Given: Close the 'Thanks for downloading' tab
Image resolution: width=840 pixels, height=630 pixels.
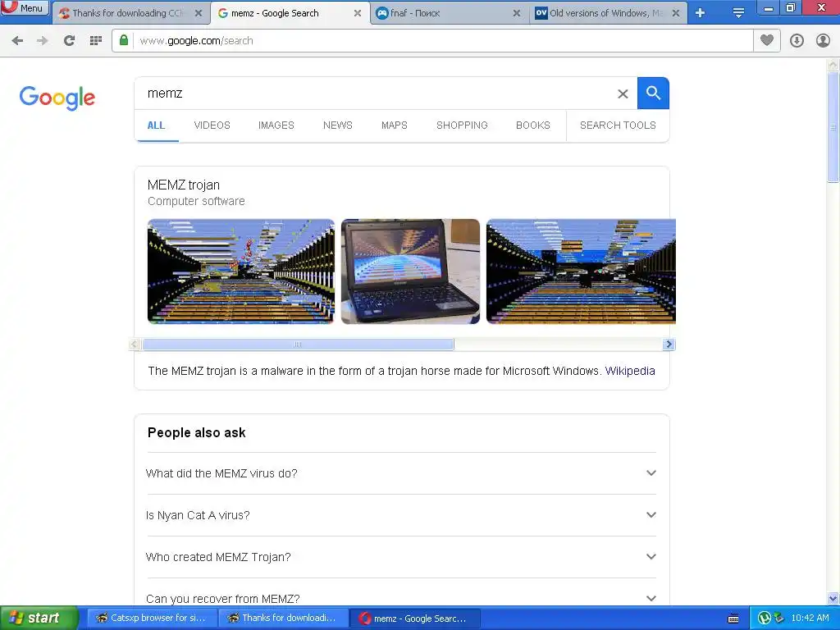Looking at the screenshot, I should point(199,13).
